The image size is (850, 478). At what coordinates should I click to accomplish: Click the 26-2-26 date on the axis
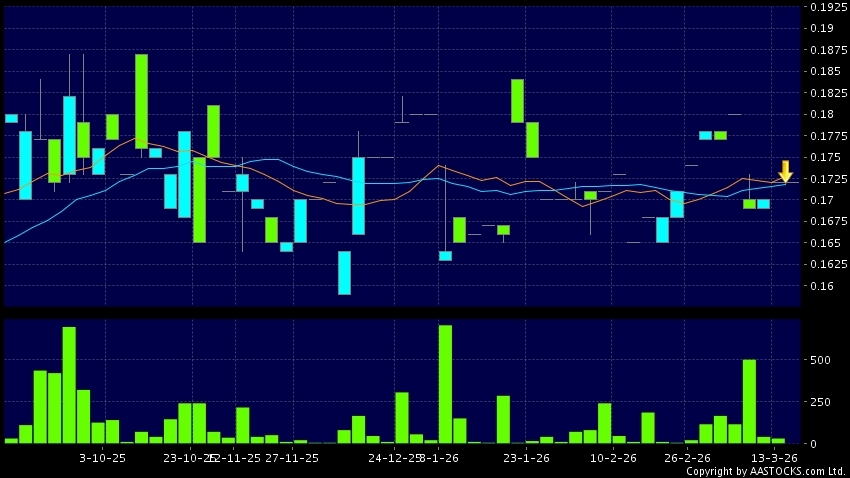point(687,457)
